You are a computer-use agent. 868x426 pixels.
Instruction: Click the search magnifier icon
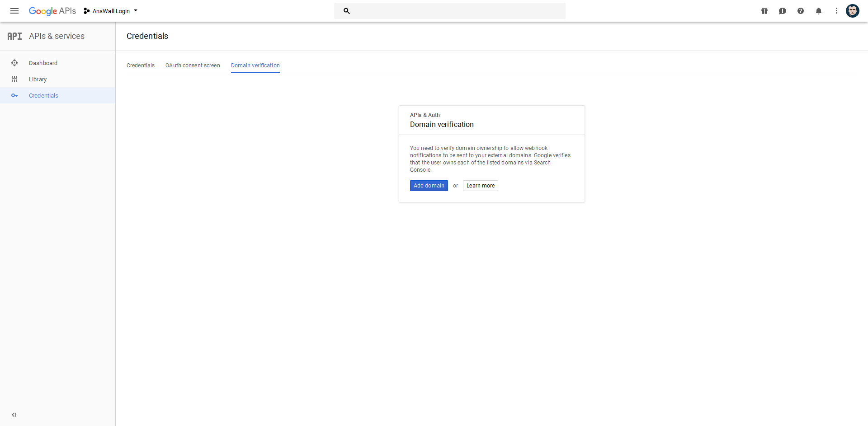[x=347, y=11]
